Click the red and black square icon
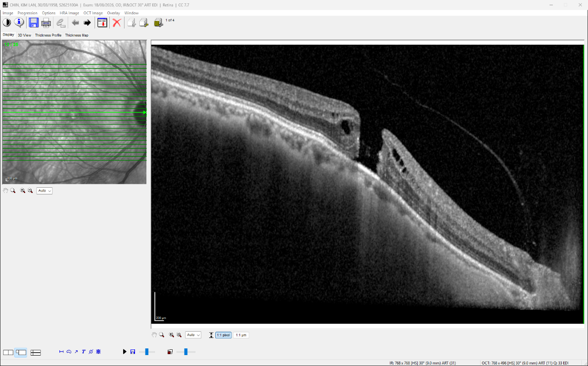 click(x=170, y=352)
